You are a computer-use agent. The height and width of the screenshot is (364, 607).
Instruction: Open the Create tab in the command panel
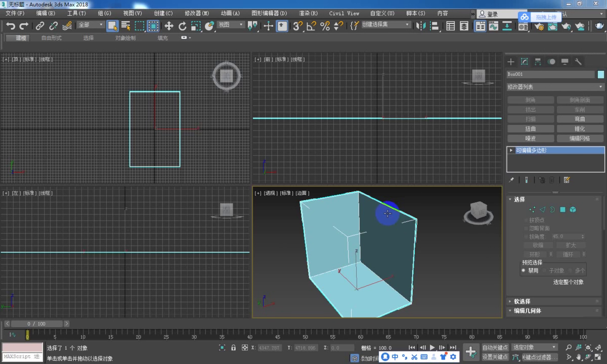(x=511, y=62)
